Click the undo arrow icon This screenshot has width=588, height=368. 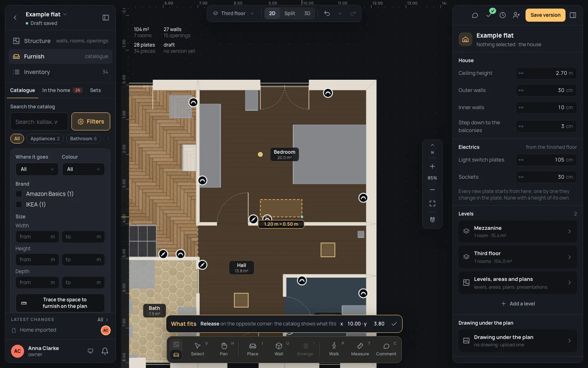327,13
